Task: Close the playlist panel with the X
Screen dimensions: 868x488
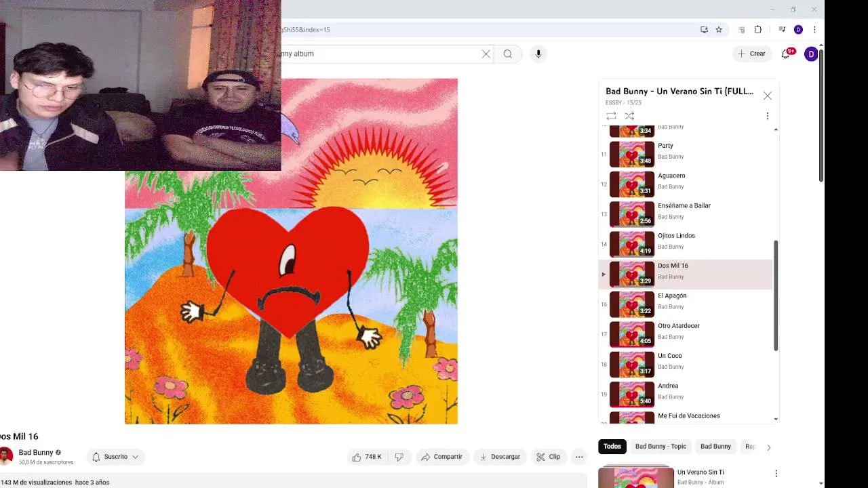Action: tap(767, 96)
